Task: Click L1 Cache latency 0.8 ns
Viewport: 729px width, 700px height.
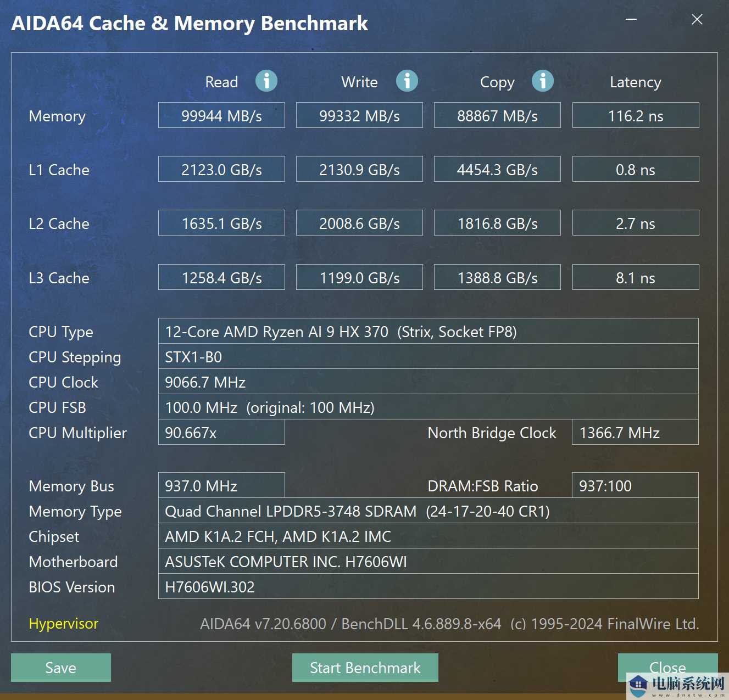Action: [x=636, y=169]
